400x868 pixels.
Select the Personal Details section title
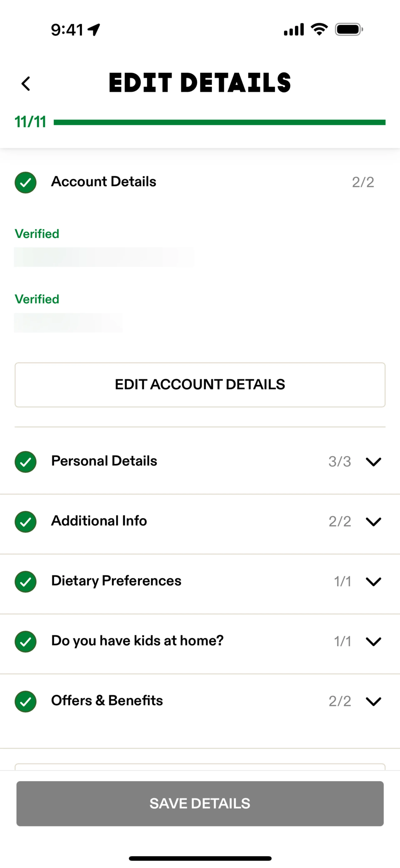click(x=104, y=461)
